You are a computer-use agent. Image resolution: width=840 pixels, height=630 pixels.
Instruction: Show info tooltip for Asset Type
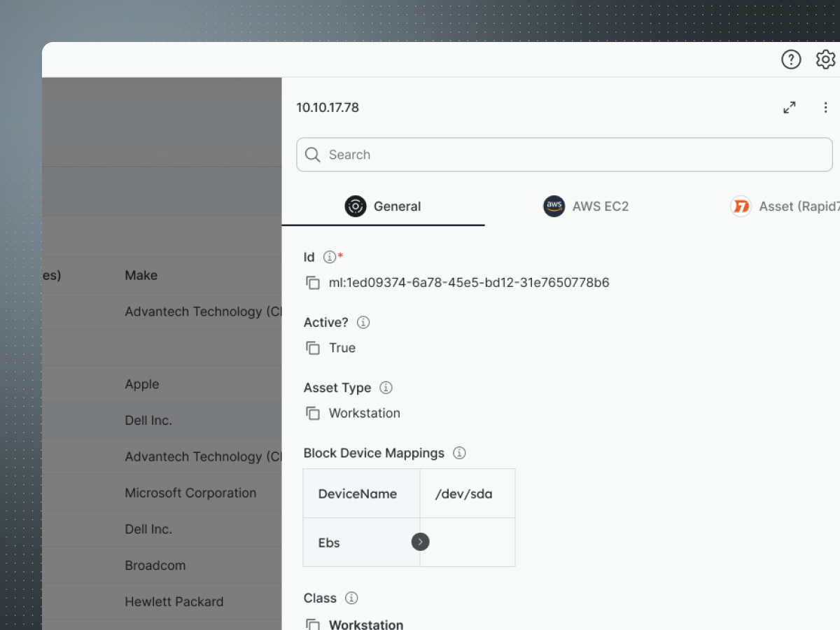pos(386,388)
